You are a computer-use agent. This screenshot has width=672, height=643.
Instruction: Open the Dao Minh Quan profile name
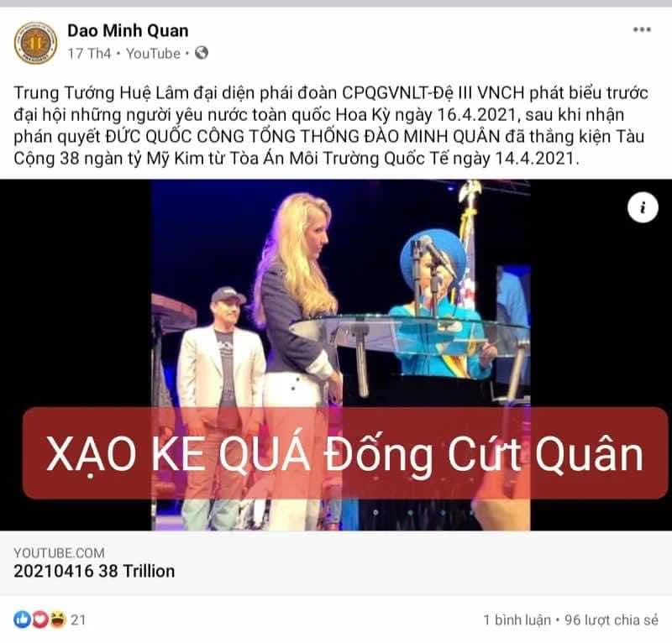[128, 31]
